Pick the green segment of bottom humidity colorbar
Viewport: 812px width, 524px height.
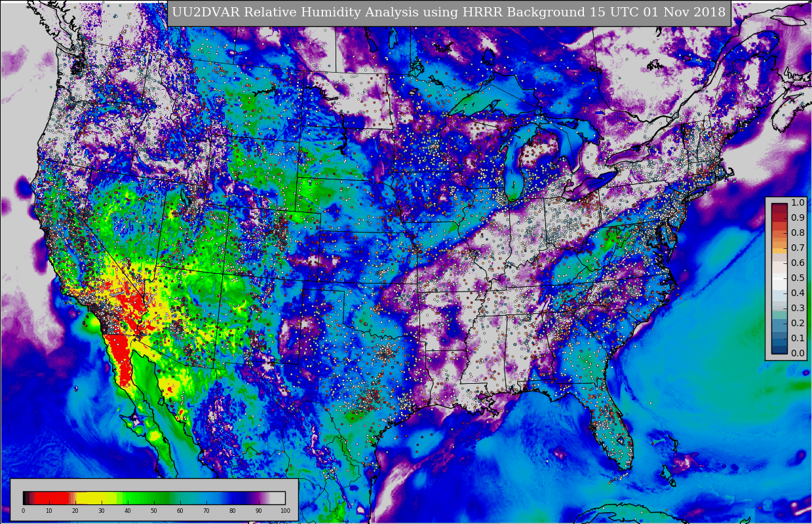(144, 498)
